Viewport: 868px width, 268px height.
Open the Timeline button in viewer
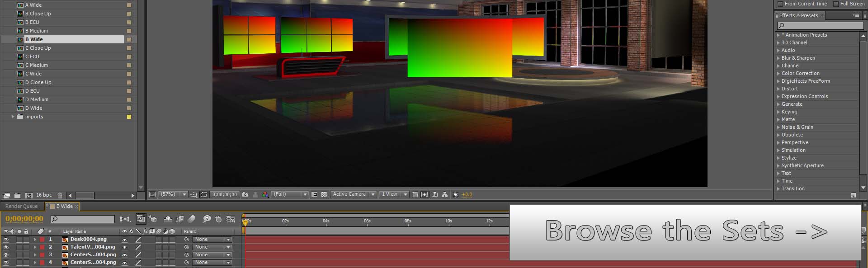434,195
